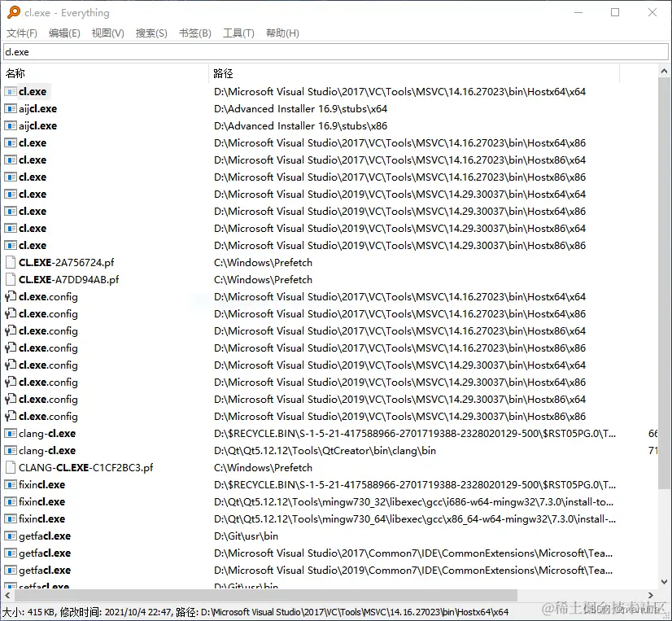Minimize the Everything window
The width and height of the screenshot is (672, 621).
(578, 12)
